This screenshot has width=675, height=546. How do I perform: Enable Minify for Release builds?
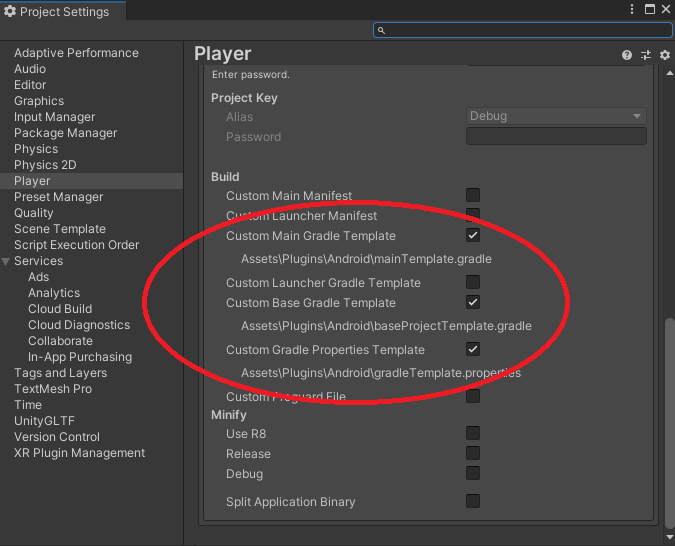(x=473, y=453)
